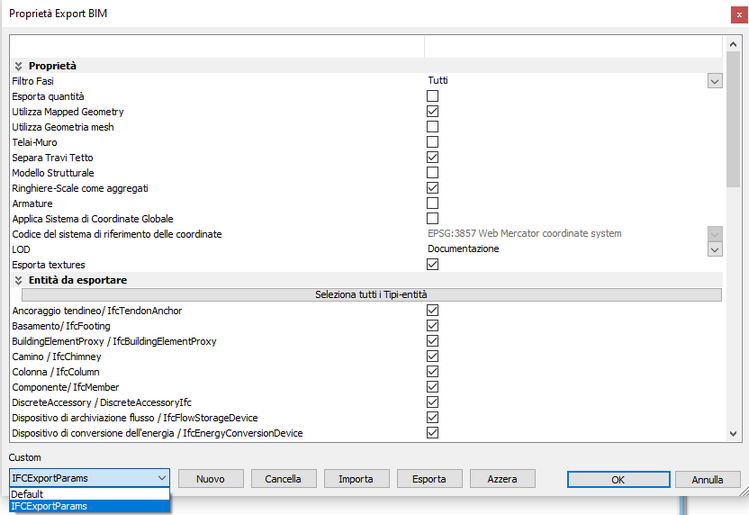Image resolution: width=749 pixels, height=515 pixels.
Task: Open the coordinate reference system code dropdown
Action: (715, 234)
